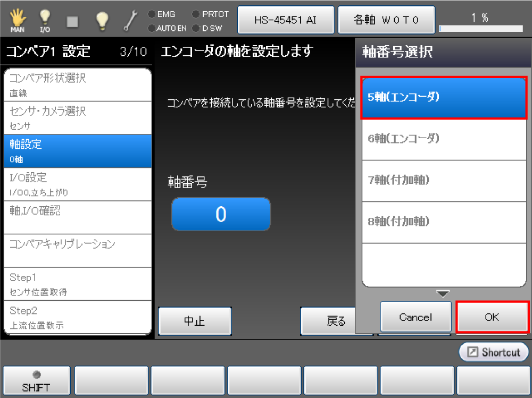Select 7軸(付加軸) option

point(444,180)
